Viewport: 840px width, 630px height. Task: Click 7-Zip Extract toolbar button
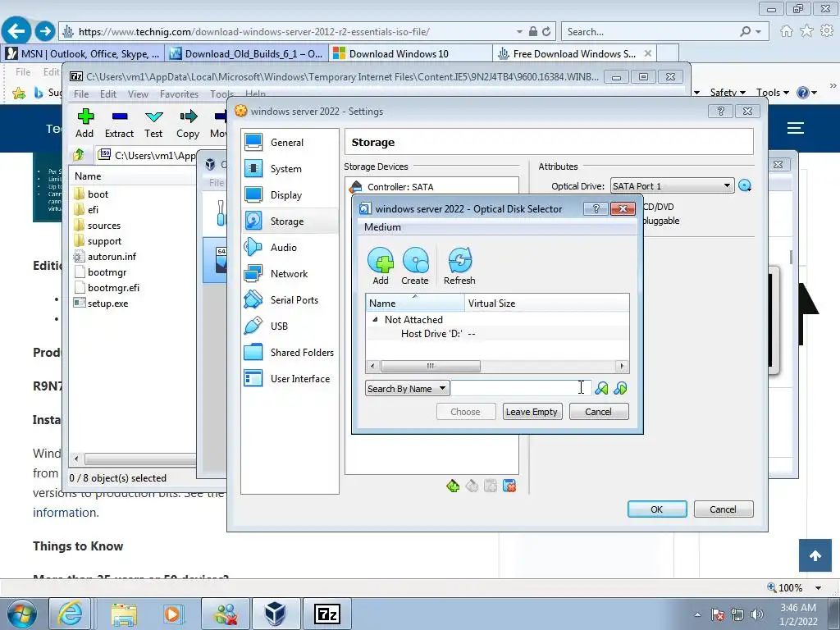[119, 123]
